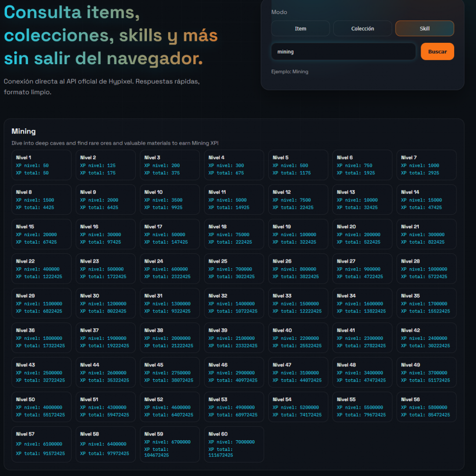476x476 pixels.
Task: Select the Nivel 60 level card
Action: (x=234, y=444)
